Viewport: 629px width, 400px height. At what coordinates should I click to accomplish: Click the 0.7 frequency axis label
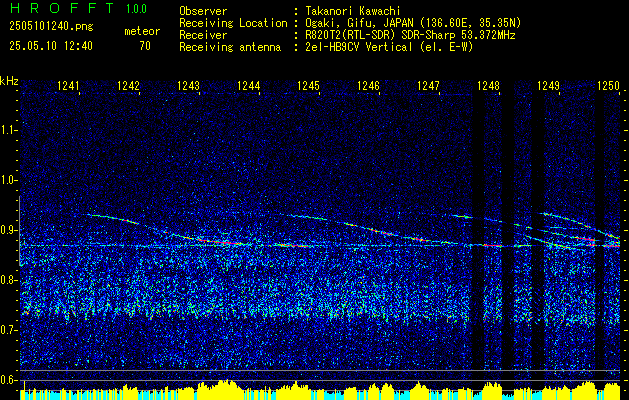click(9, 330)
